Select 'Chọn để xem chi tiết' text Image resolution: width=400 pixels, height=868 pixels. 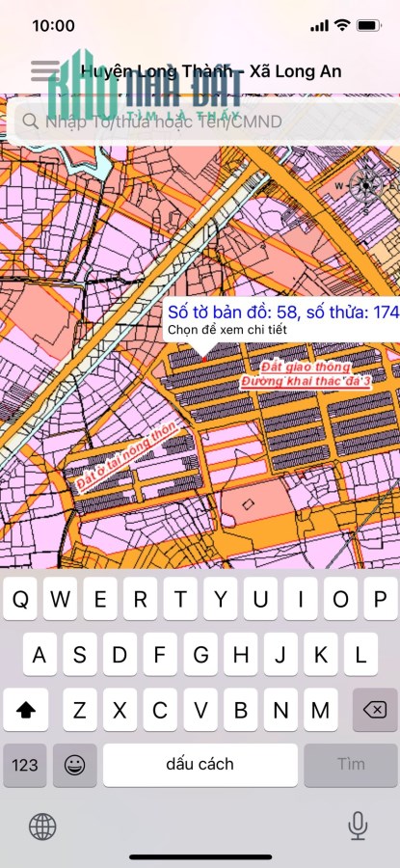coord(227,330)
